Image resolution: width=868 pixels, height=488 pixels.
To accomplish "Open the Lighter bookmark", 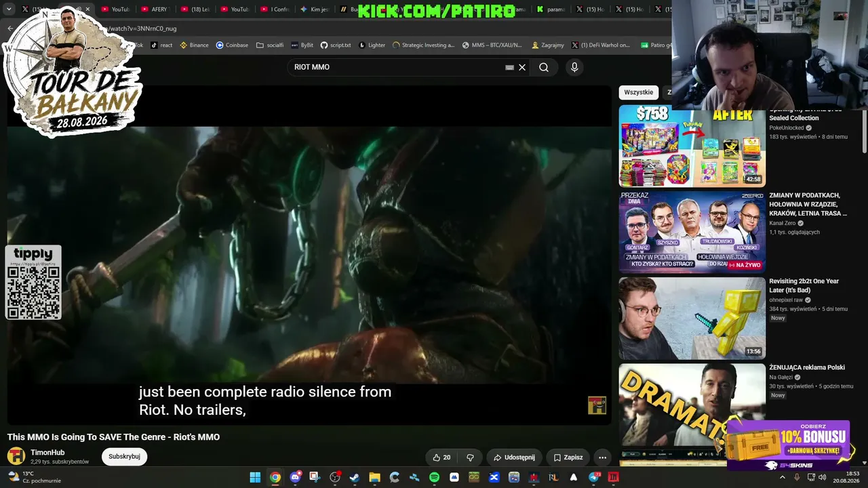I will (372, 45).
